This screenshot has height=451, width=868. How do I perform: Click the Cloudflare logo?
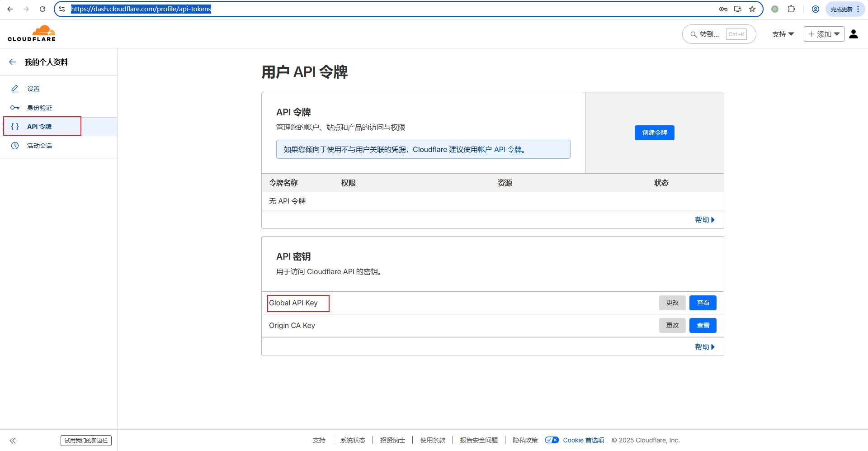[32, 34]
